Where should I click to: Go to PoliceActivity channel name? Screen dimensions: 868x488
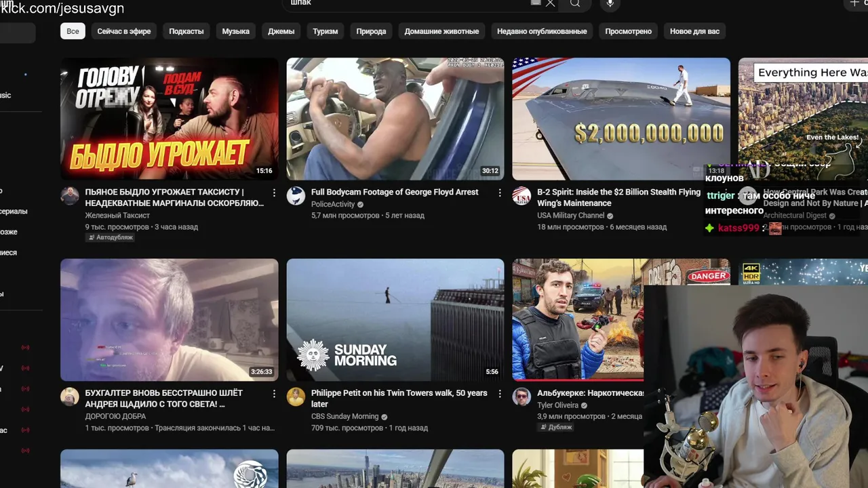pos(333,205)
